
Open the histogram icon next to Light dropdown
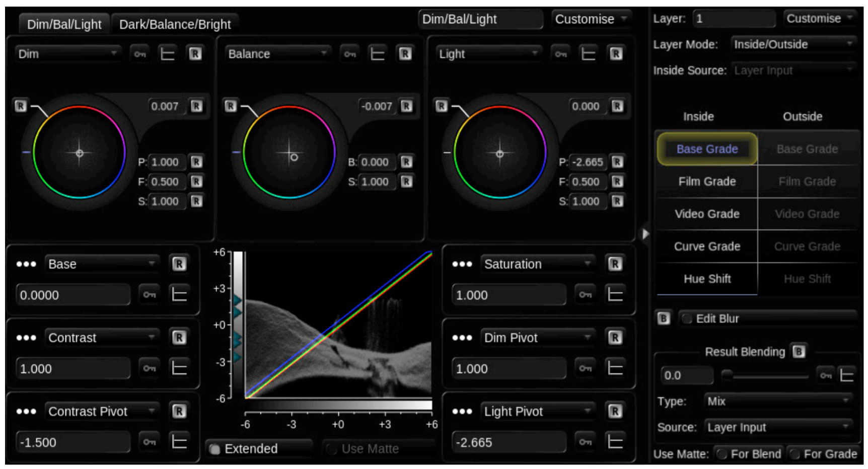pyautogui.click(x=588, y=54)
